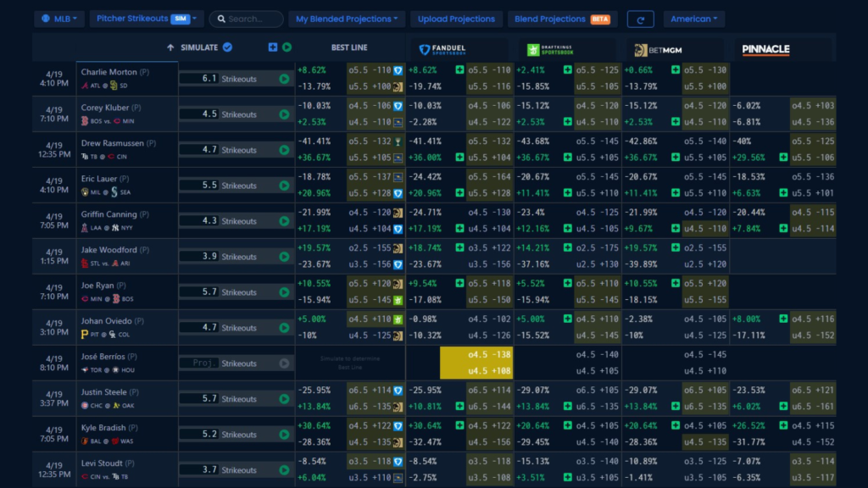Open Pitcher Strikeouts market dropdown
This screenshot has height=488, width=868.
click(146, 19)
